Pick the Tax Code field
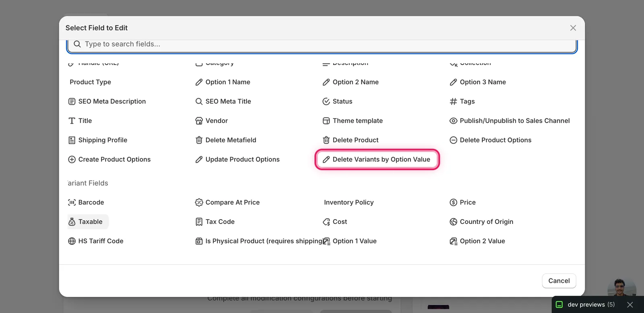Image resolution: width=644 pixels, height=313 pixels. tap(215, 222)
